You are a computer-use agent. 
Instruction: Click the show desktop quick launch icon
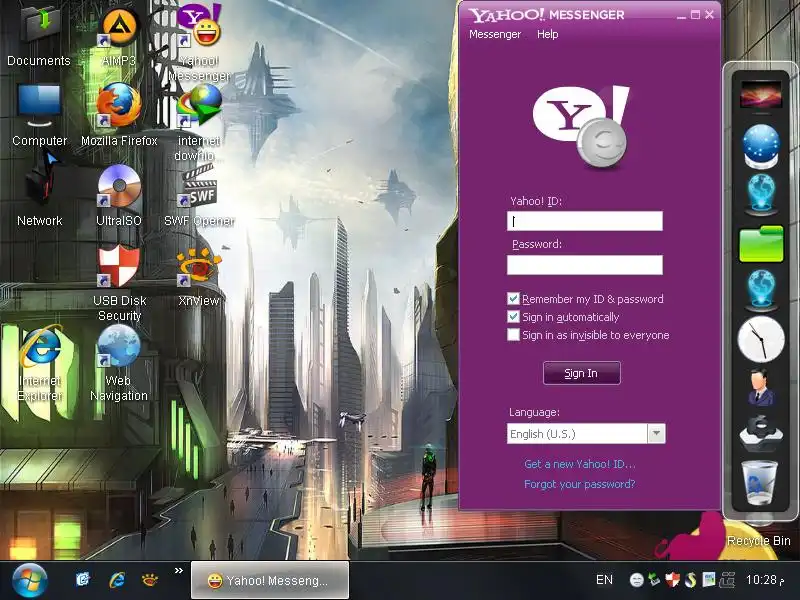pos(83,580)
